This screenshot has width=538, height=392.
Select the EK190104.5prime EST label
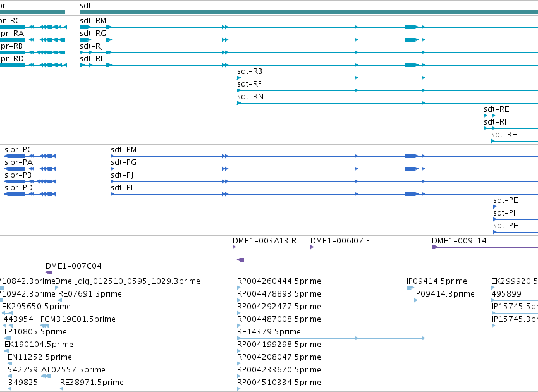[x=39, y=345]
